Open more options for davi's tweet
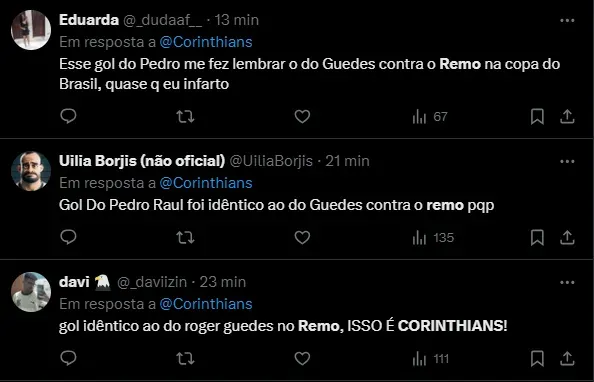This screenshot has height=382, width=594. (x=567, y=282)
